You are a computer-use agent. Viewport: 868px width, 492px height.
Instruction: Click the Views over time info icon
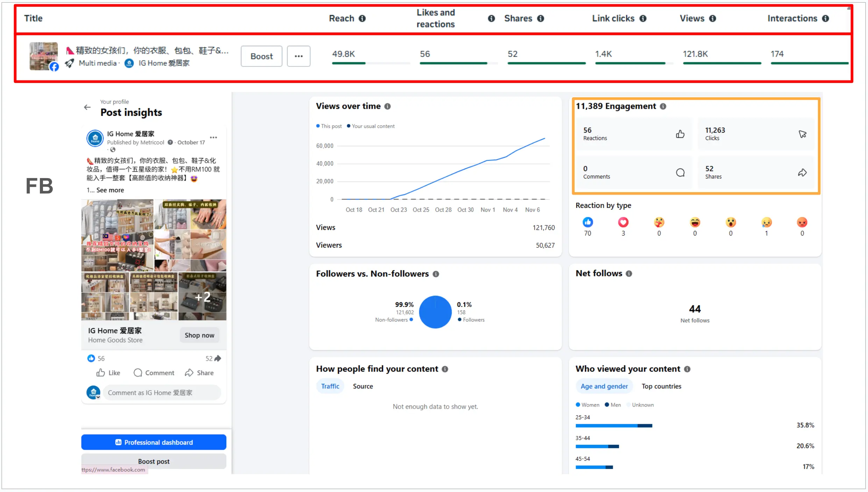387,106
